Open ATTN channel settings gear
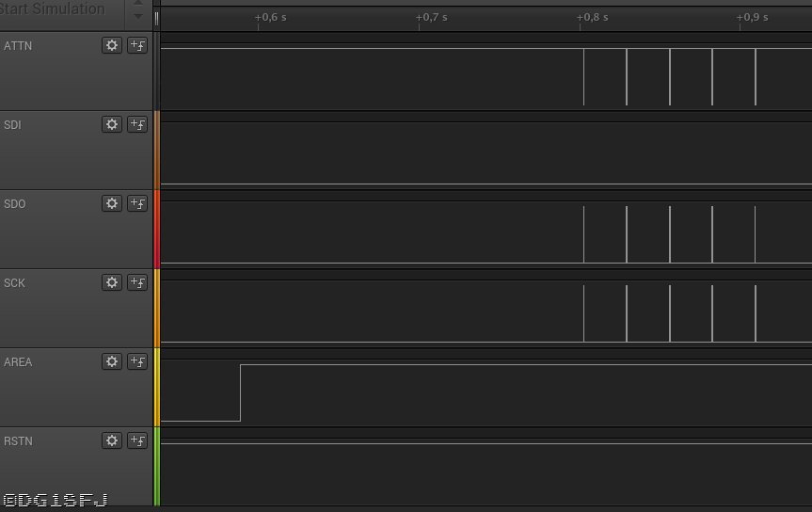The height and width of the screenshot is (512, 812). (112, 45)
